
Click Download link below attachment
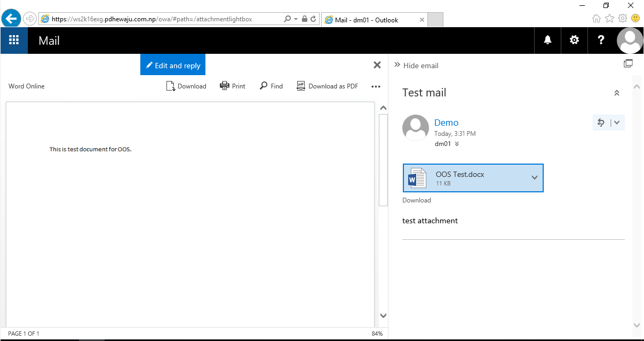416,200
